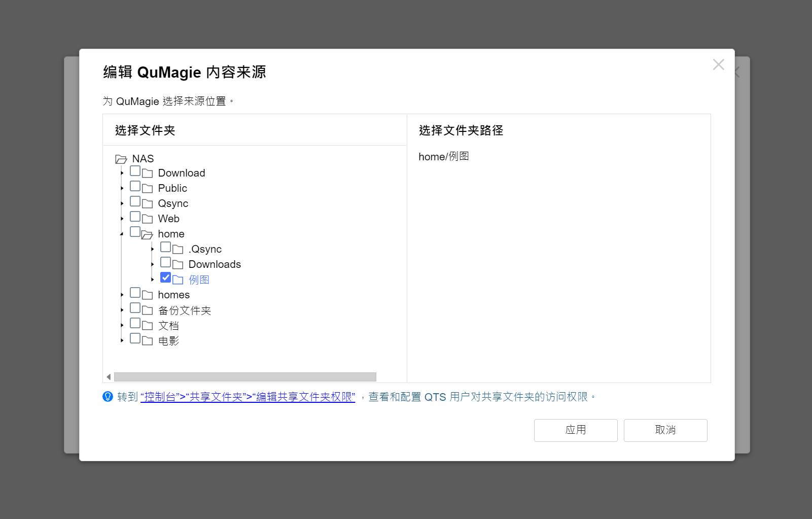Expand the 文档 folder tree node

(122, 325)
